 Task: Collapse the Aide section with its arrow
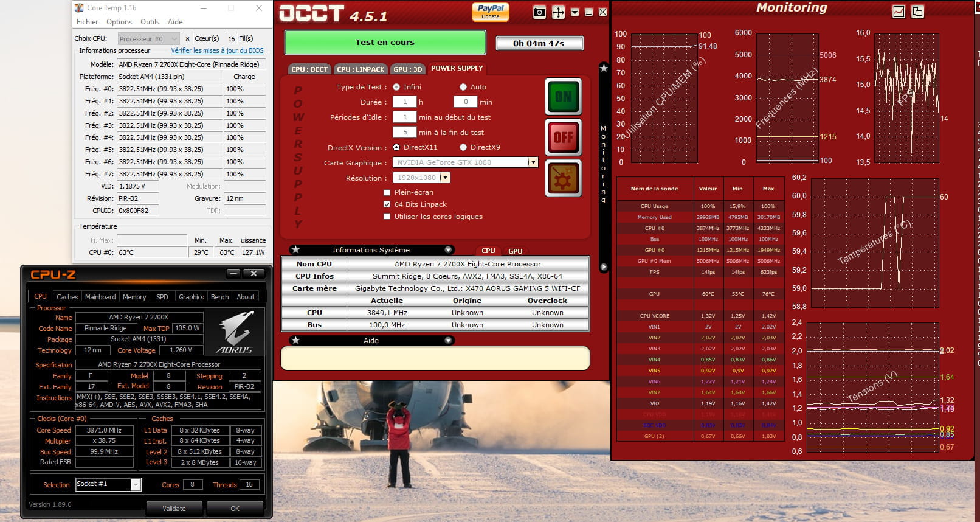click(448, 341)
